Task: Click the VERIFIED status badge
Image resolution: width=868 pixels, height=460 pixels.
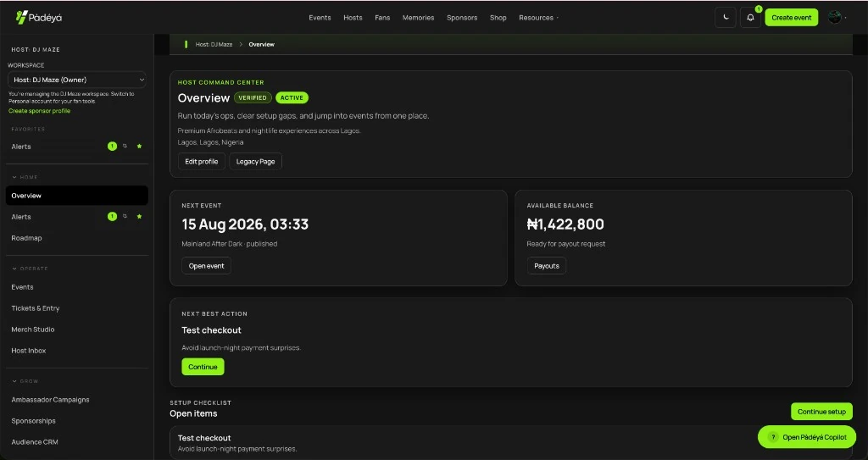Action: pyautogui.click(x=253, y=98)
